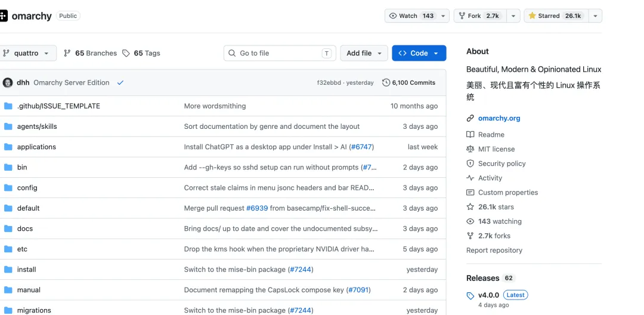Open the 6,100 Commits history link
Image resolution: width=644 pixels, height=315 pixels.
point(408,82)
